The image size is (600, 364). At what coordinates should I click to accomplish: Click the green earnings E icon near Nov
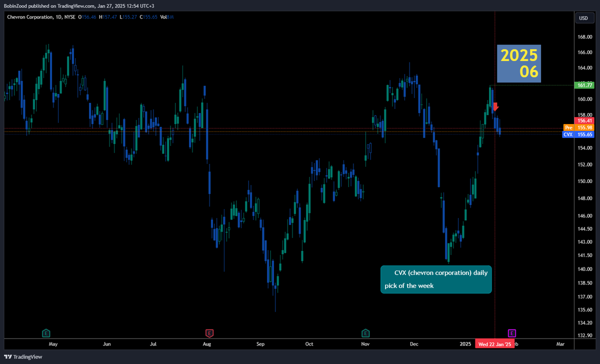coord(365,333)
